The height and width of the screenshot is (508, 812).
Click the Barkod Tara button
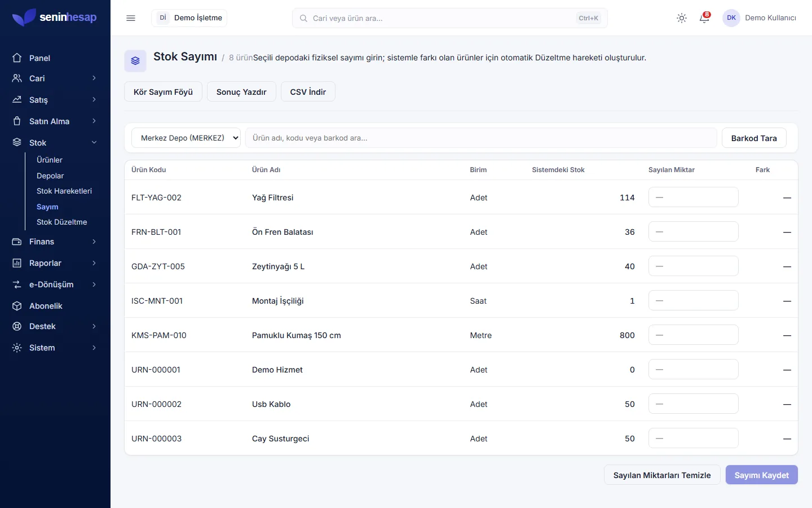point(754,138)
